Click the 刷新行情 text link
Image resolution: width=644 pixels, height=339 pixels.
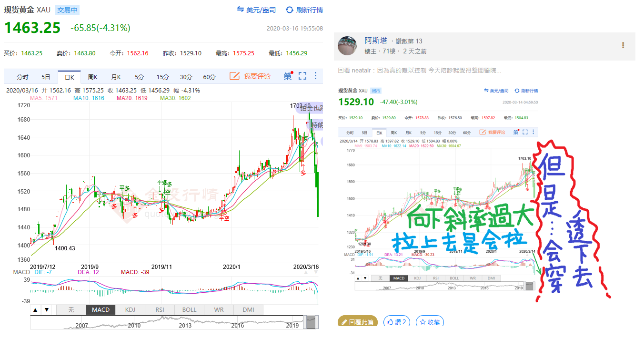pos(310,10)
